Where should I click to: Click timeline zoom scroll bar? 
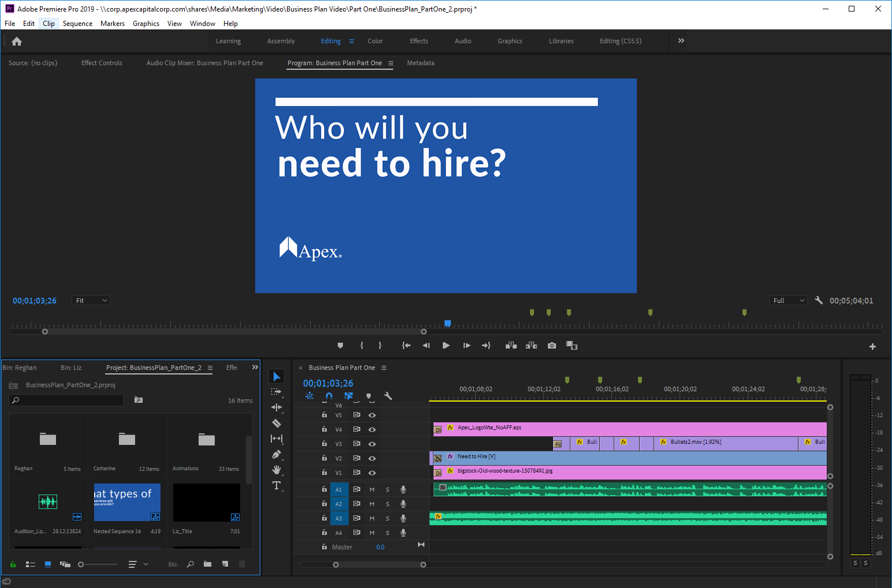click(x=379, y=565)
